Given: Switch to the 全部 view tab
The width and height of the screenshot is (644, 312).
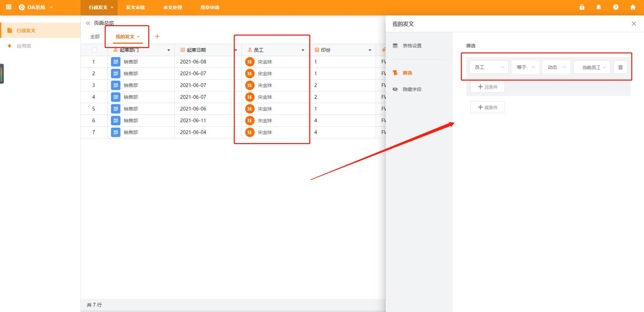Looking at the screenshot, I should [95, 37].
